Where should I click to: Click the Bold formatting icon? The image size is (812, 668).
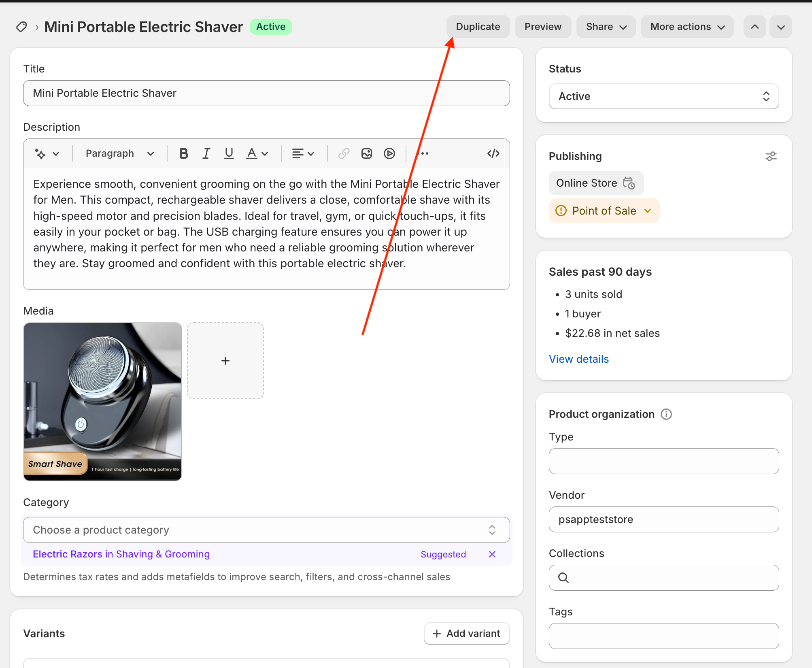(x=184, y=153)
